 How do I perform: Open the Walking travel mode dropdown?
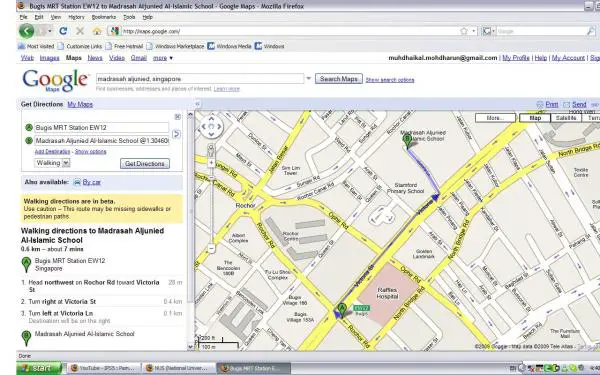[52, 163]
